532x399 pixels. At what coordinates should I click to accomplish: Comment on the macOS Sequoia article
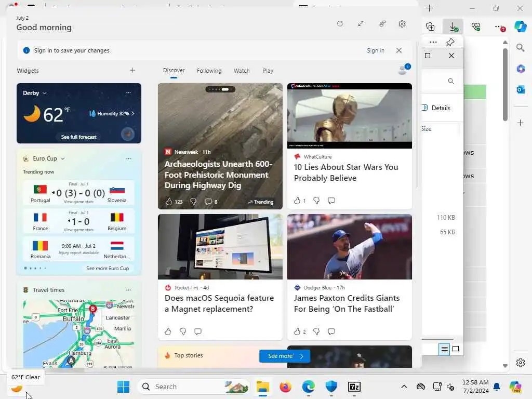pyautogui.click(x=198, y=331)
